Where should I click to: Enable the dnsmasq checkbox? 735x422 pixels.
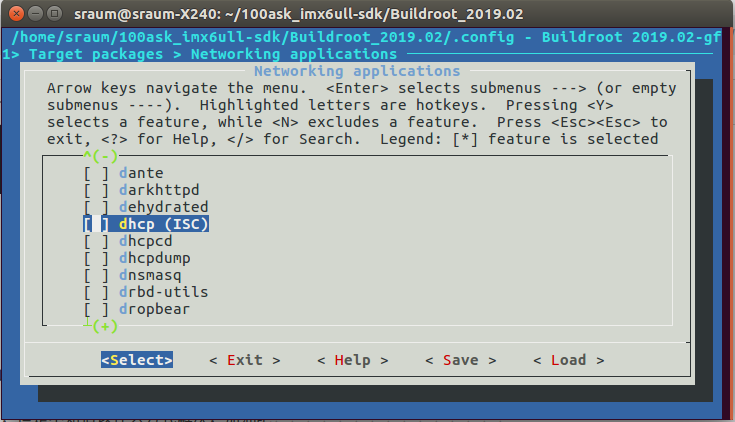pyautogui.click(x=97, y=275)
